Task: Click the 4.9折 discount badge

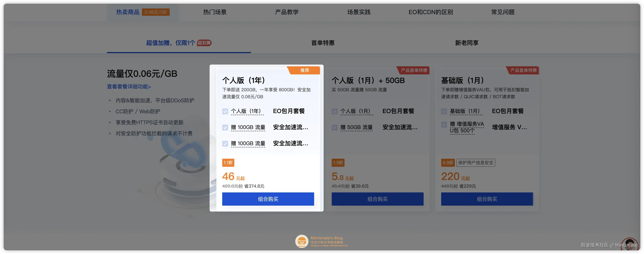Action: pos(448,163)
